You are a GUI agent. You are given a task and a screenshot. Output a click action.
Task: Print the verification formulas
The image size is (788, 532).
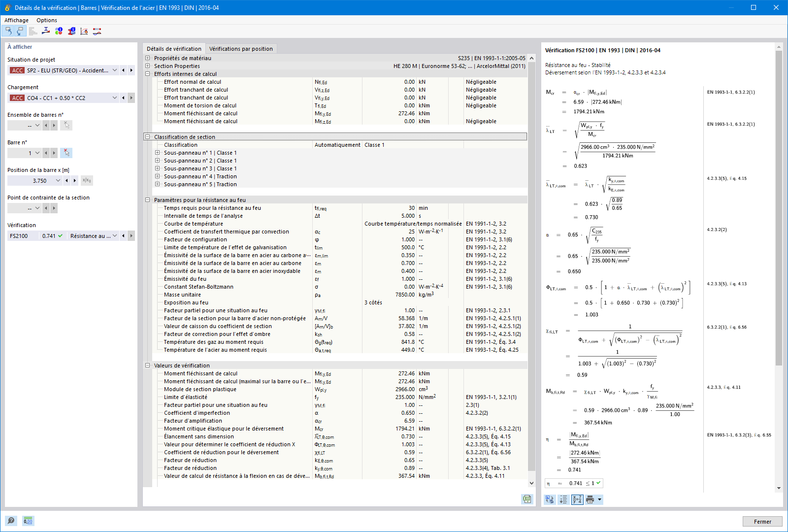590,499
